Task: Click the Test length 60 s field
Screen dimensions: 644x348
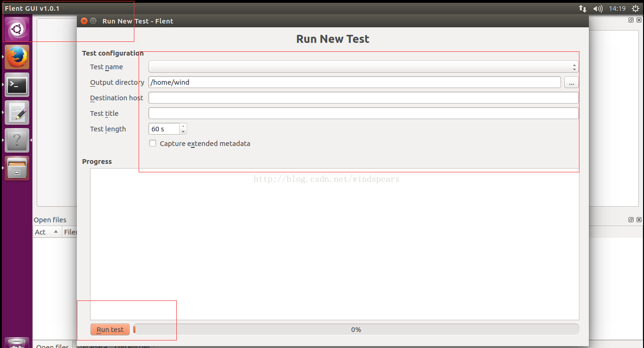Action: coord(164,129)
